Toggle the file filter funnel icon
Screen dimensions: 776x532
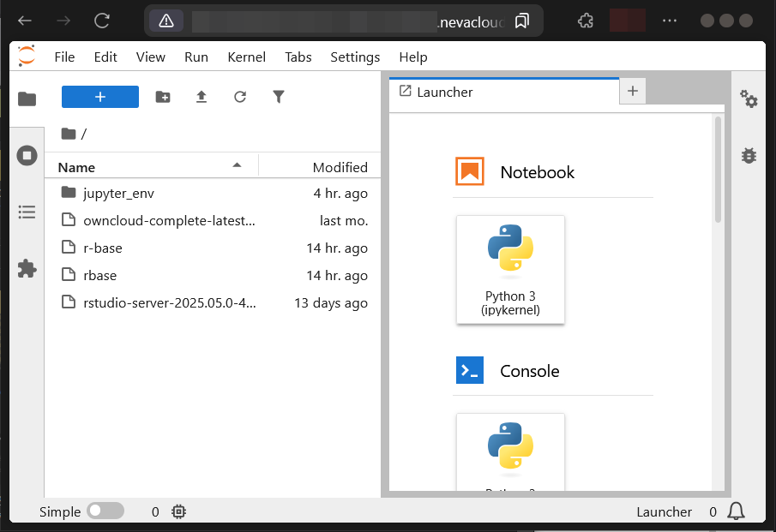tap(279, 97)
